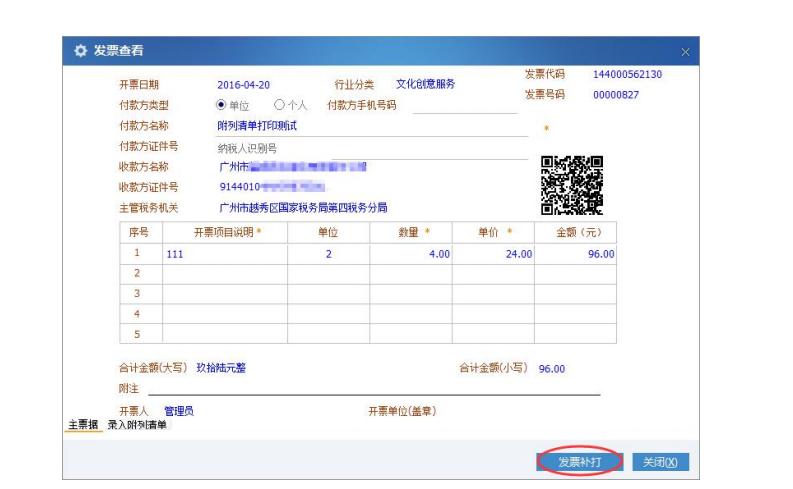Click the 序号 column header
This screenshot has width=793, height=489.
[x=141, y=233]
